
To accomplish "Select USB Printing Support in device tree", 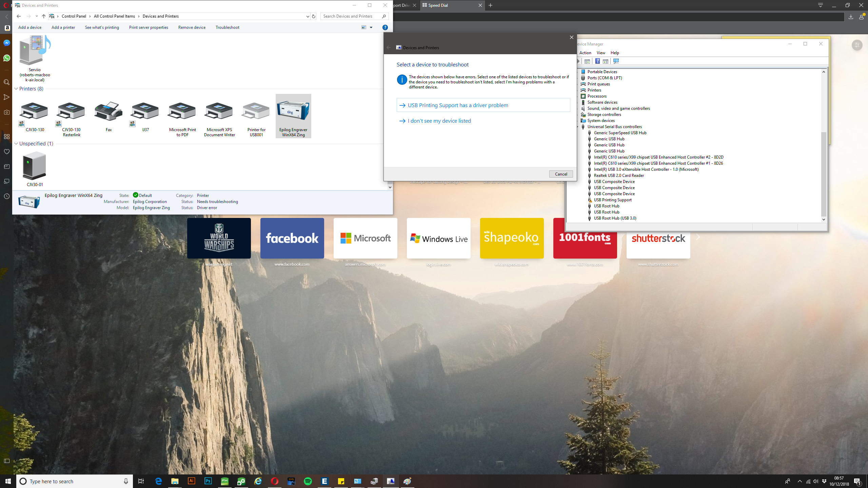I will (x=612, y=200).
